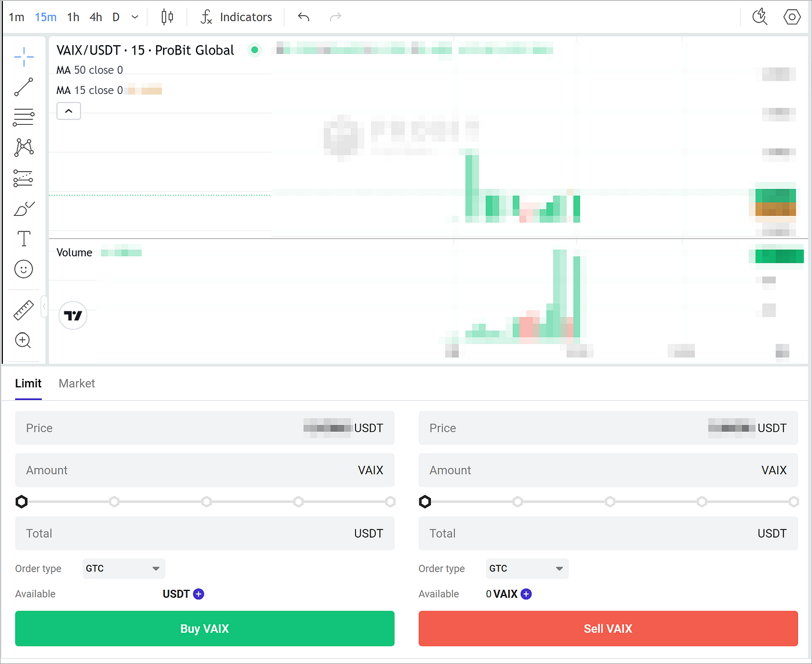Open chart settings hexagon icon

pos(792,17)
